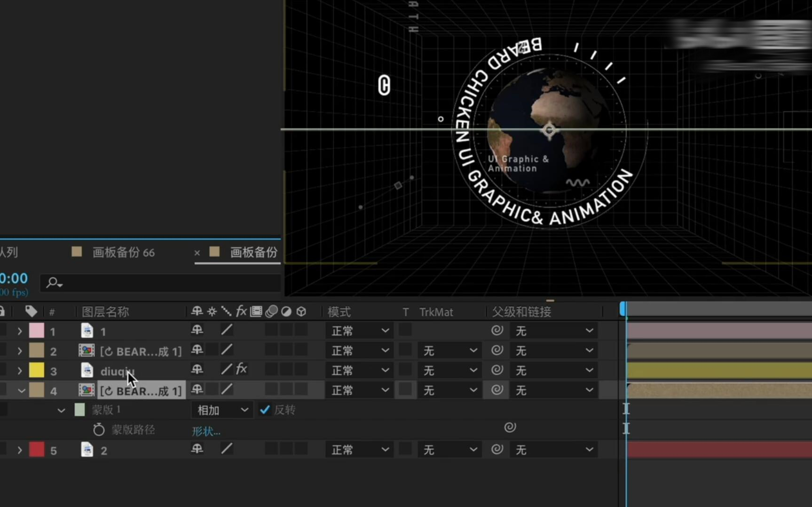Click the label tag column header icon
The image size is (812, 507).
(x=31, y=311)
